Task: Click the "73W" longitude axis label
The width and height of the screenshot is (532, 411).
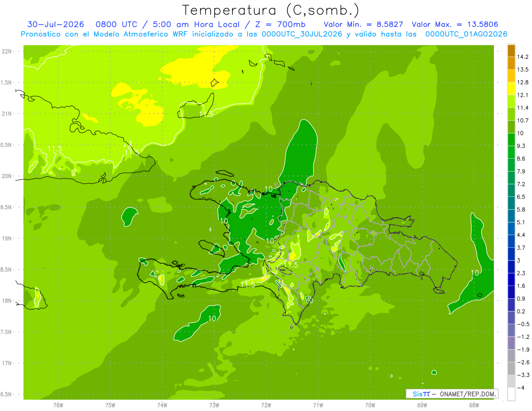Action: click(x=214, y=405)
